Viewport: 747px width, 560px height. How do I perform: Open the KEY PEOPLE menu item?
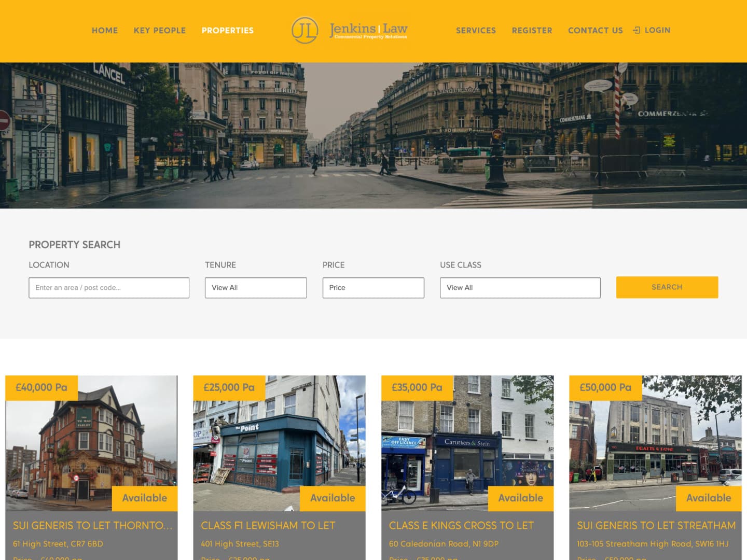[x=159, y=31]
